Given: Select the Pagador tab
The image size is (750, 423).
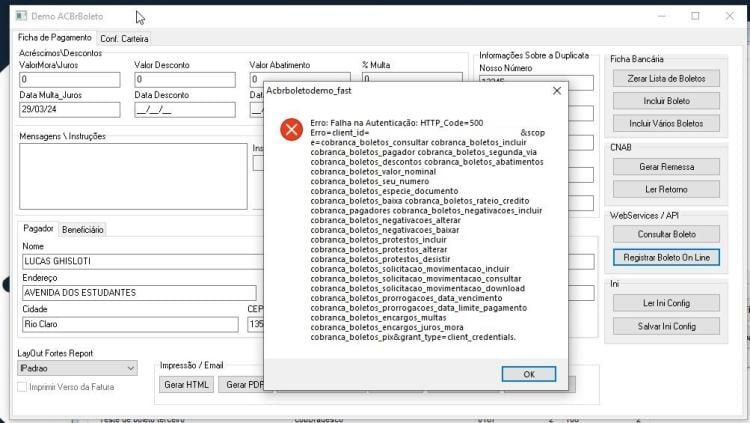Looking at the screenshot, I should [38, 229].
